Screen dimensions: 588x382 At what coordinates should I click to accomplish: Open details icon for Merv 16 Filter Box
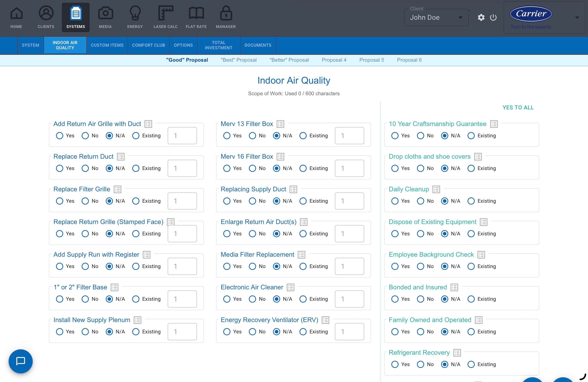pos(280,157)
